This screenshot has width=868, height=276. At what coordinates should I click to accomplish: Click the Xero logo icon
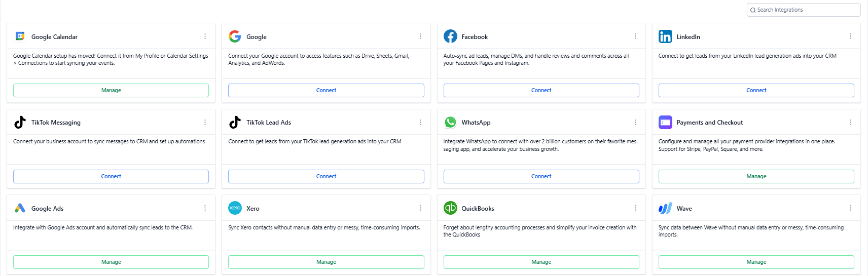[235, 208]
